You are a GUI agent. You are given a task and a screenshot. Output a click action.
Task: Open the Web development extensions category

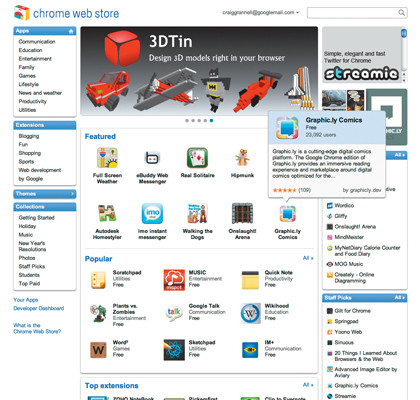(x=40, y=170)
